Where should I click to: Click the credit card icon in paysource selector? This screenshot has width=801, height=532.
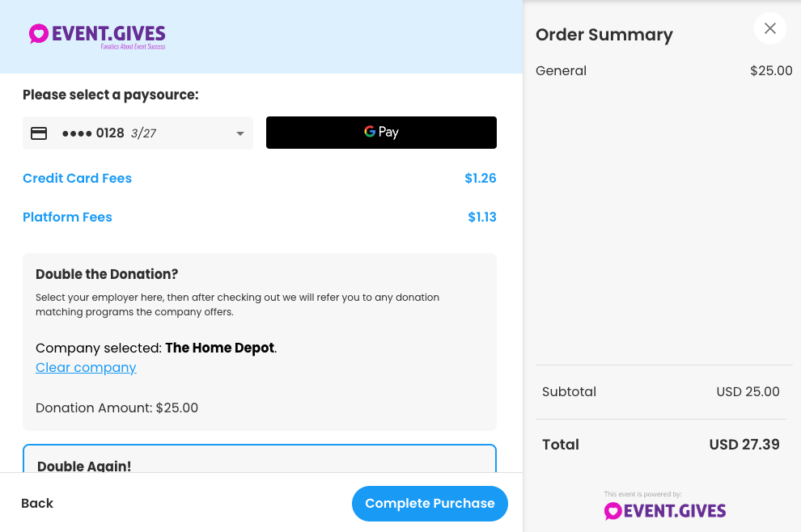point(39,133)
